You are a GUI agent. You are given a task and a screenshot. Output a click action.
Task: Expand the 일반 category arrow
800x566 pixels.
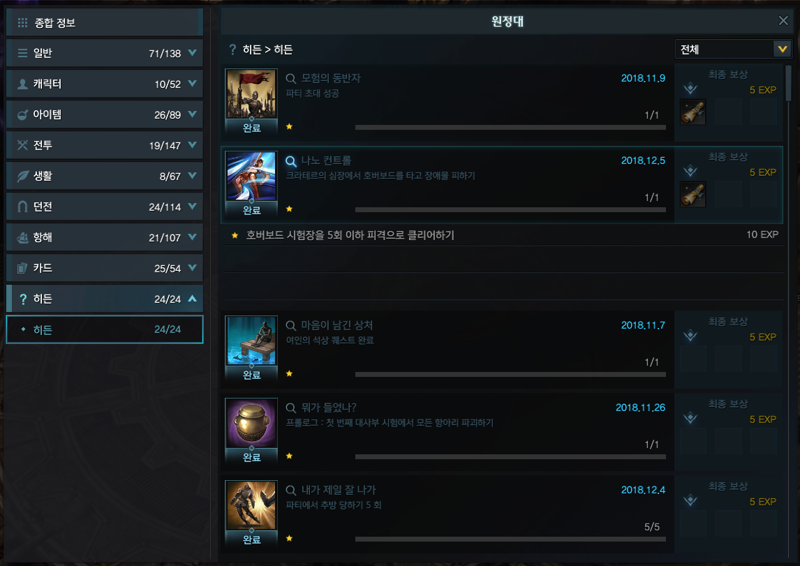click(x=192, y=53)
